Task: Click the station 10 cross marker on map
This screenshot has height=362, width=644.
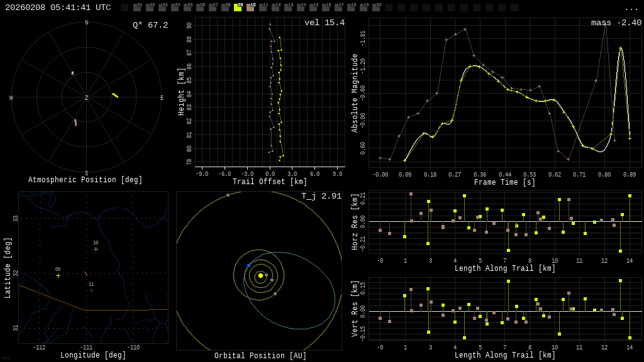Action: coord(96,249)
